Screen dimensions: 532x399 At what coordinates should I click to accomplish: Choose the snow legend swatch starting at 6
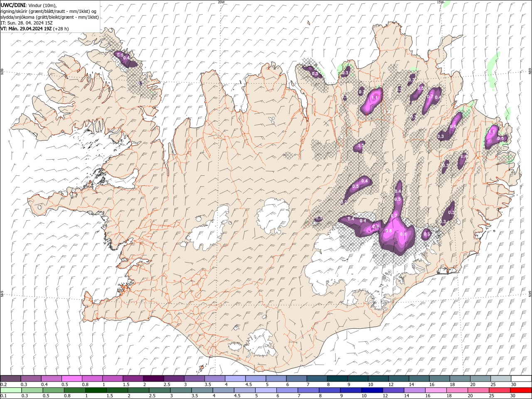(297, 378)
